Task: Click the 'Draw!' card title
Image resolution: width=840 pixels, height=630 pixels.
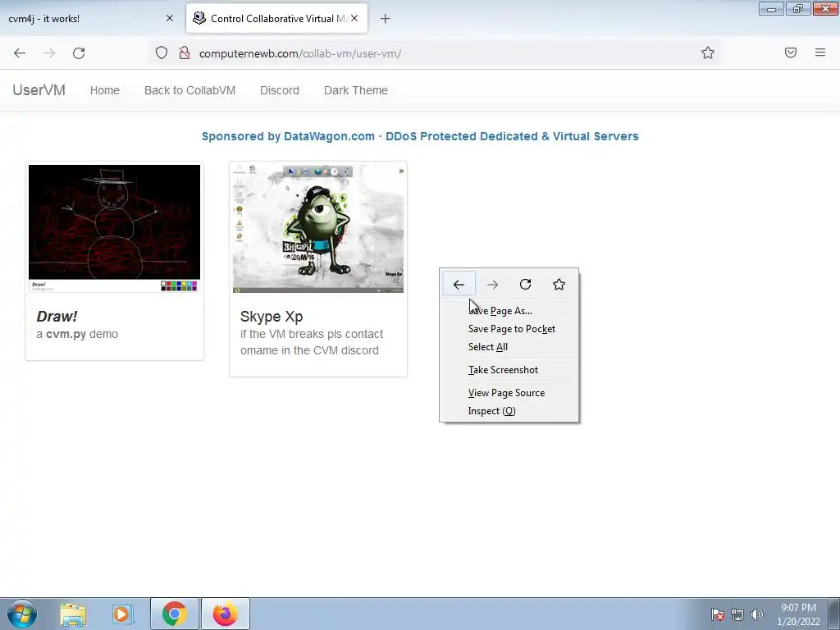Action: [57, 317]
